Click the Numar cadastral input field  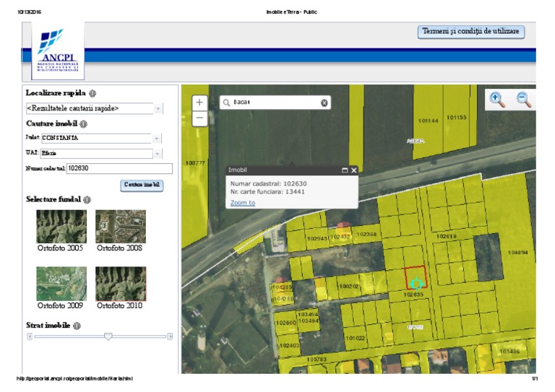click(119, 168)
